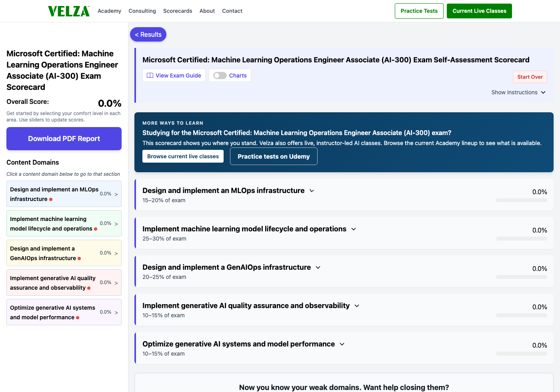Click the book icon in View Exam Guide
The width and height of the screenshot is (560, 392).
[x=150, y=76]
